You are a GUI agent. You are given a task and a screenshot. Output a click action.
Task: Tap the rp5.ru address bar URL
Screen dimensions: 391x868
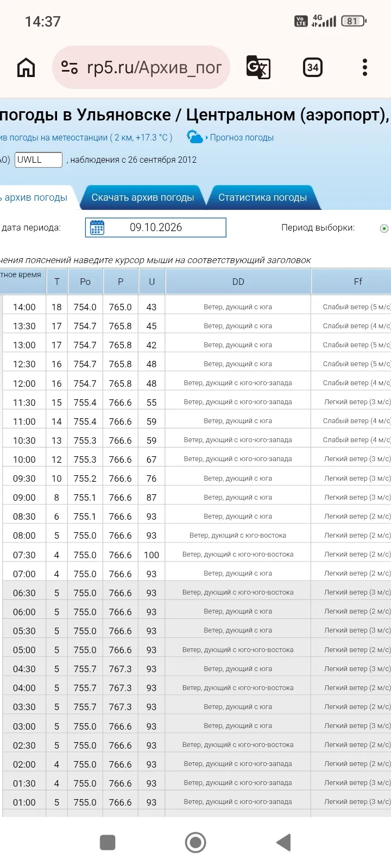point(154,68)
